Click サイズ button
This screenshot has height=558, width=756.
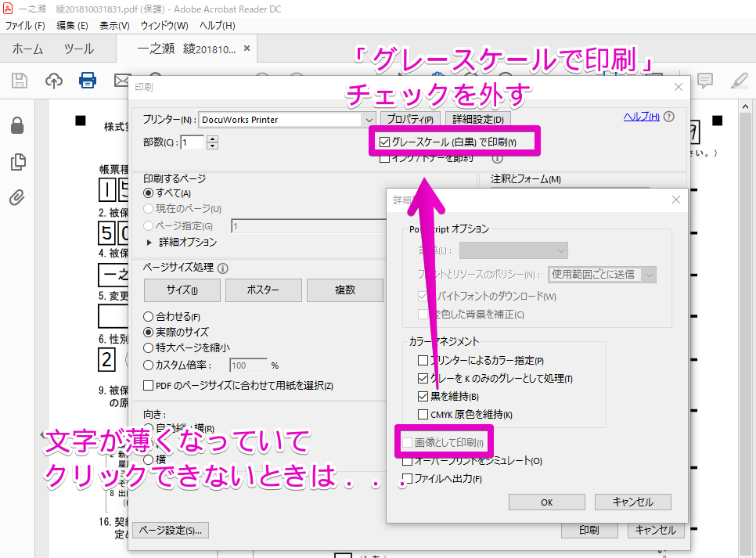coord(182,290)
